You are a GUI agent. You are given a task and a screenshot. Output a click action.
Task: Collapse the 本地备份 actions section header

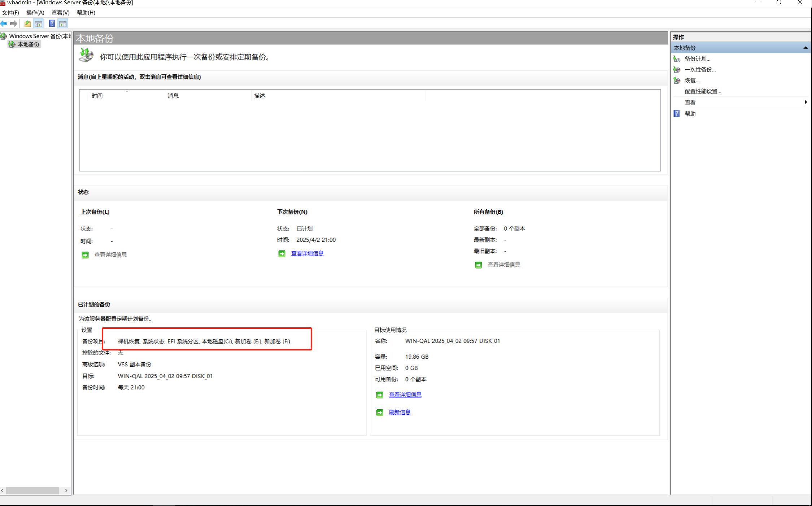click(805, 48)
